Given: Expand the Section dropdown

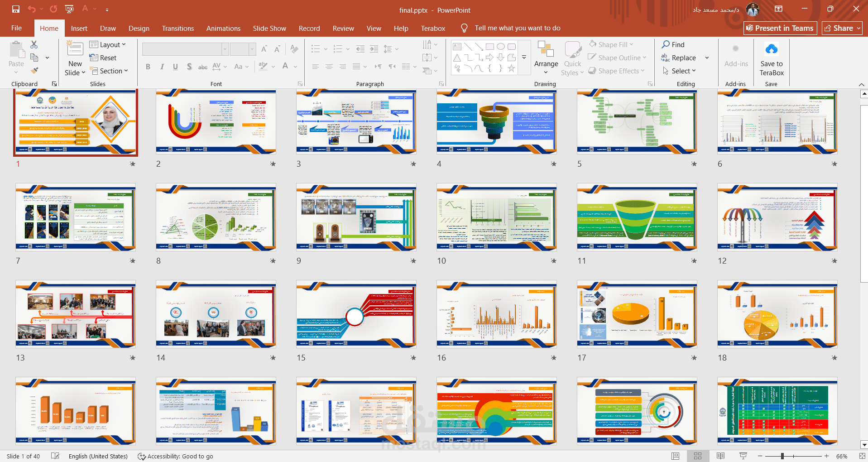Looking at the screenshot, I should click(109, 71).
